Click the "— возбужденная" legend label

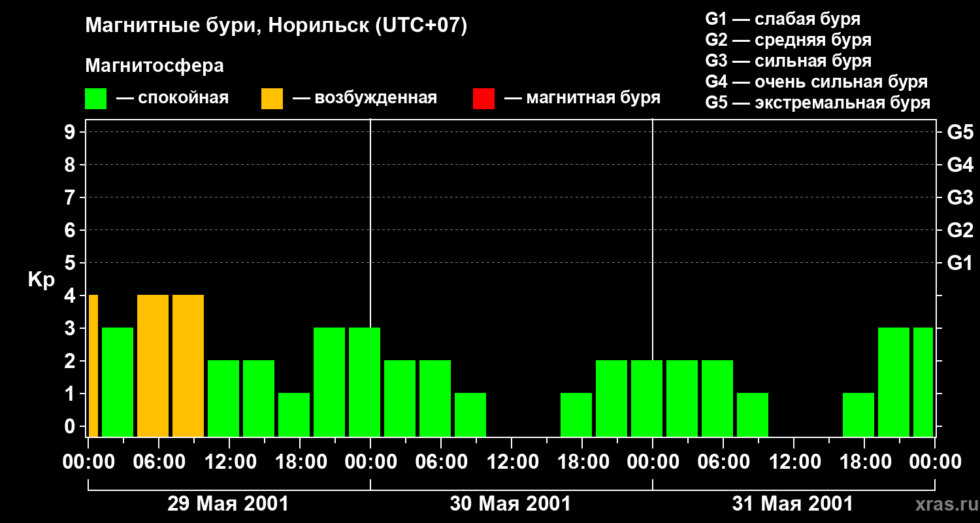tap(365, 98)
